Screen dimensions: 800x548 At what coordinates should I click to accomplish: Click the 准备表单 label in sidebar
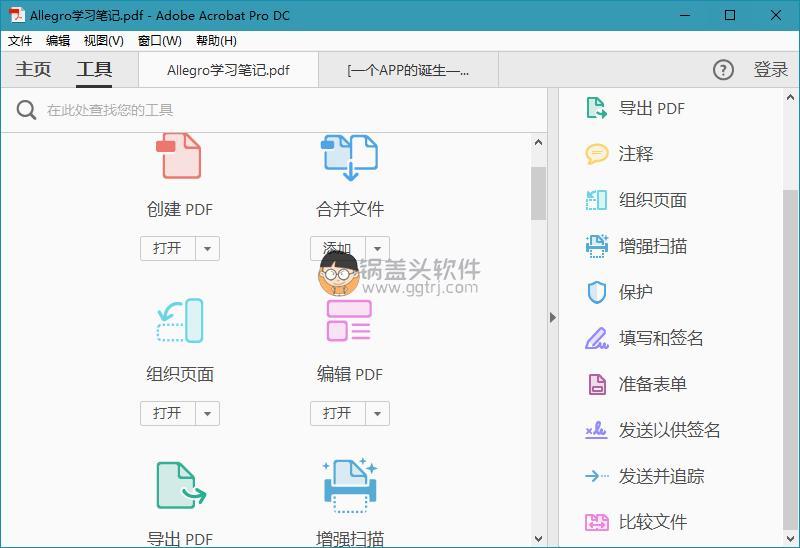click(x=653, y=384)
